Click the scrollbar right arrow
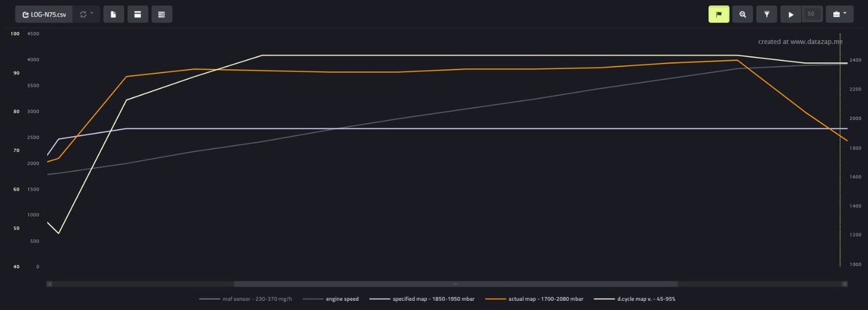The height and width of the screenshot is (310, 868). (x=844, y=284)
